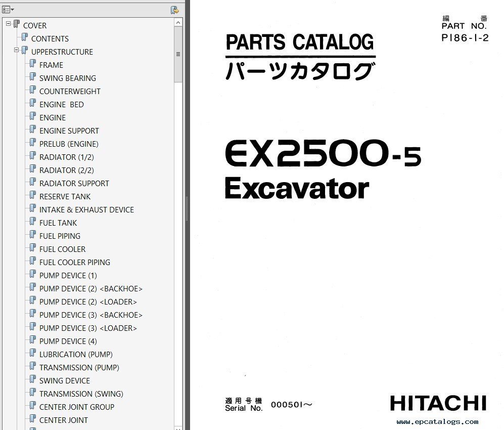
Task: Click the bookmarks panel scroll-down arrow
Action: tap(178, 428)
